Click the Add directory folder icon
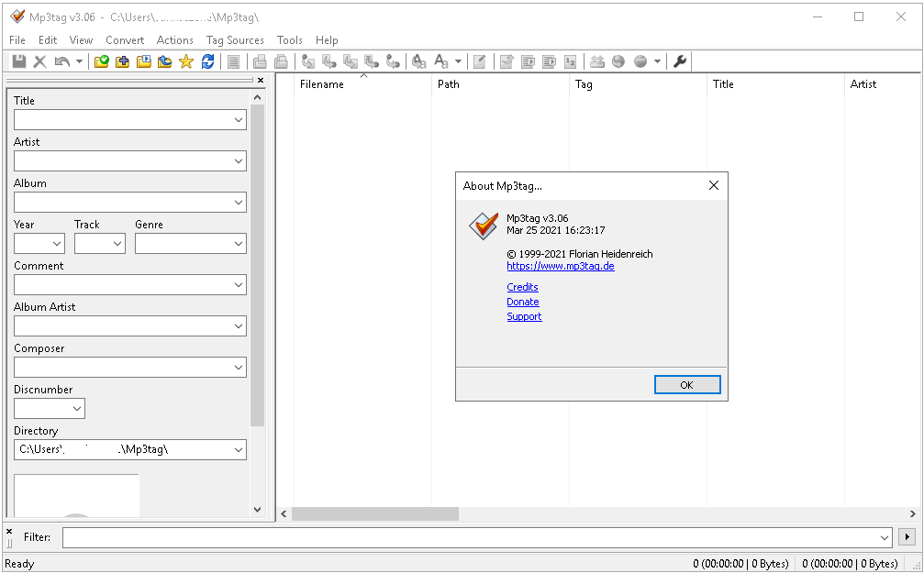Image resolution: width=924 pixels, height=573 pixels. (x=123, y=61)
